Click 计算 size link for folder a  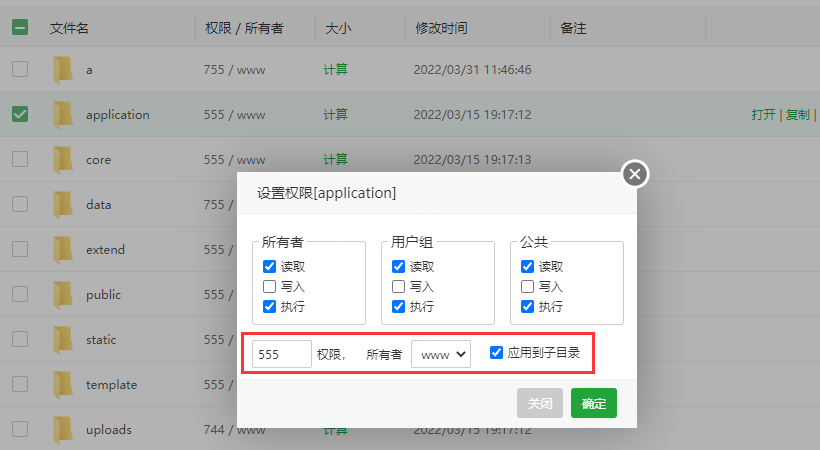tap(335, 70)
